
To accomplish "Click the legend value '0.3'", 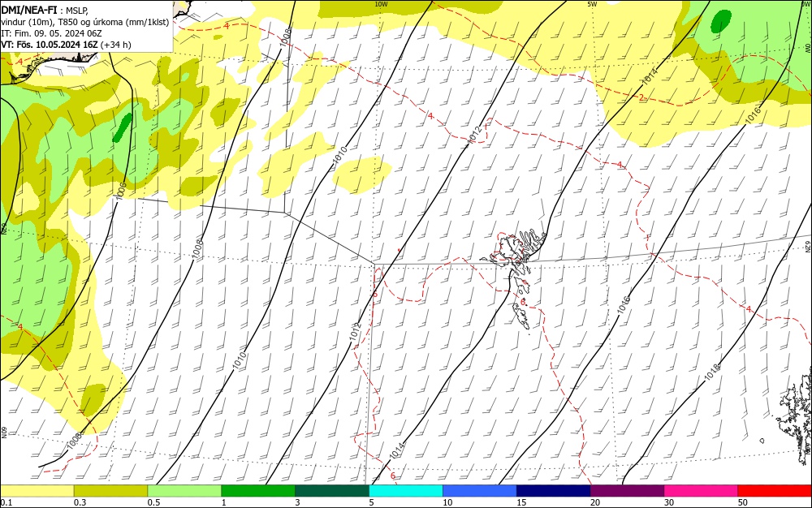I will 80,502.
